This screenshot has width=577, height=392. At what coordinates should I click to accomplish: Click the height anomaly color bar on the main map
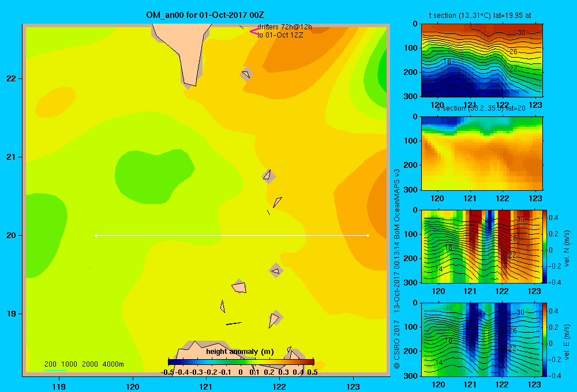[241, 362]
